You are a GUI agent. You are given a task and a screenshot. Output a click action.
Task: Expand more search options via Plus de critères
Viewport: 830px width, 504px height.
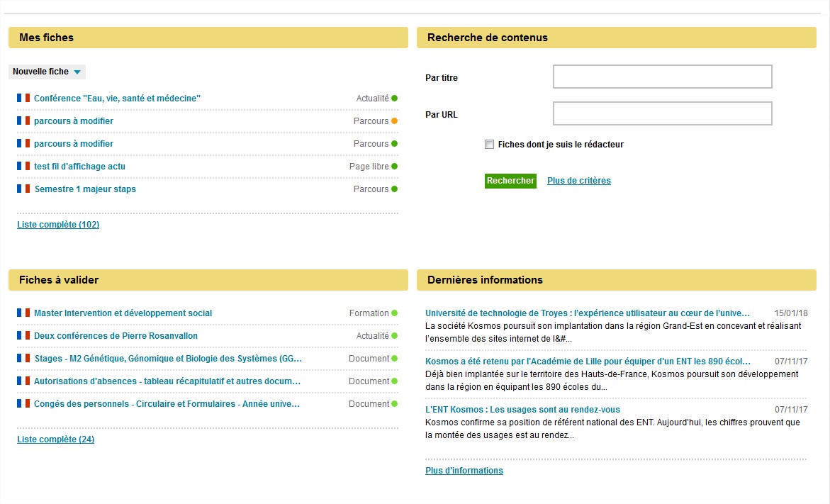(578, 181)
